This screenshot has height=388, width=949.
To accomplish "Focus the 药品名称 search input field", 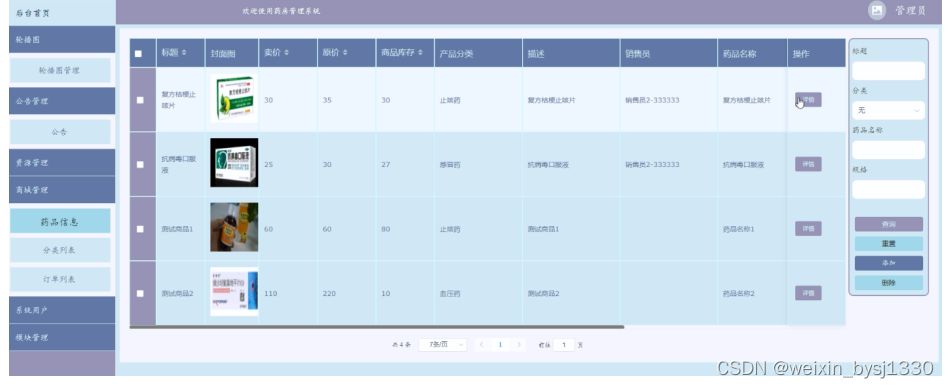I will point(888,150).
